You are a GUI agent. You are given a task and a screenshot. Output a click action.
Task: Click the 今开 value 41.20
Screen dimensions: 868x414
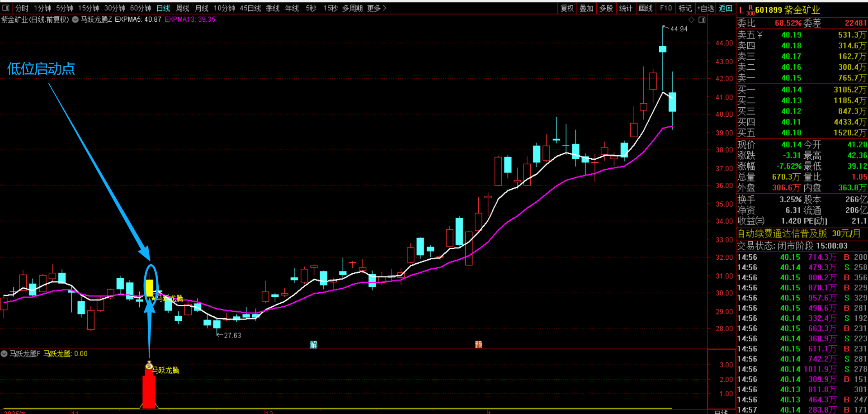click(857, 145)
